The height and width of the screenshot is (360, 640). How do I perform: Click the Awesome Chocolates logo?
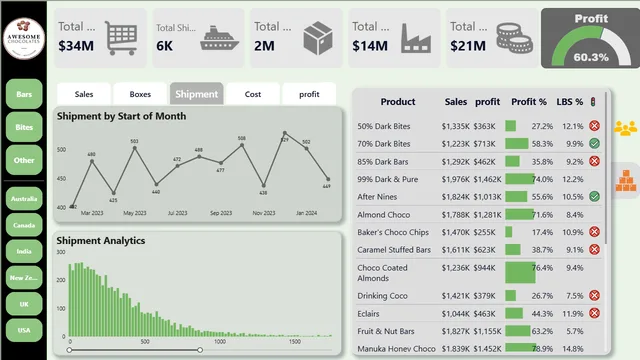point(24,38)
